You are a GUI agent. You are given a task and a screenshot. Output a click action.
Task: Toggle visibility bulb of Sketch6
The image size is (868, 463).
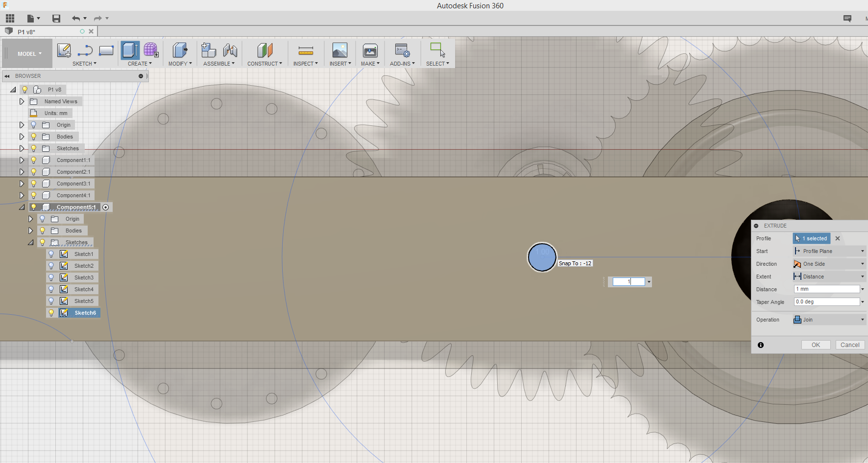click(51, 313)
